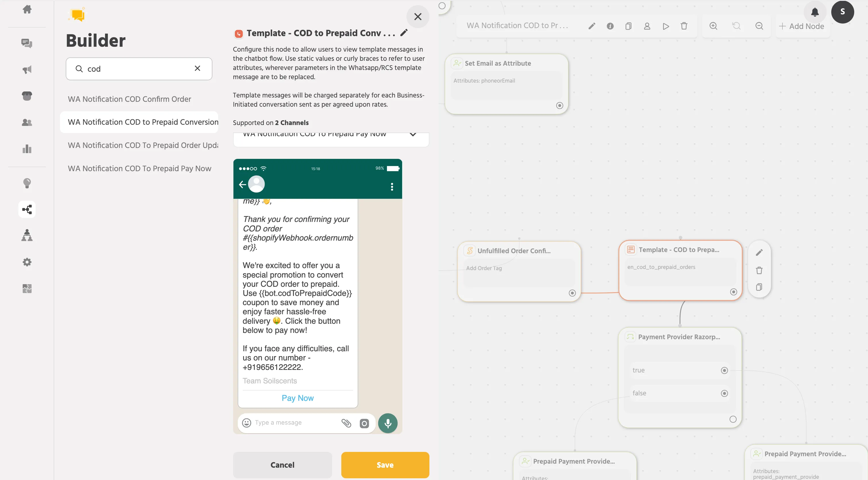Open the integrations puzzle icon
Viewport: 868px width, 480px height.
(27, 288)
